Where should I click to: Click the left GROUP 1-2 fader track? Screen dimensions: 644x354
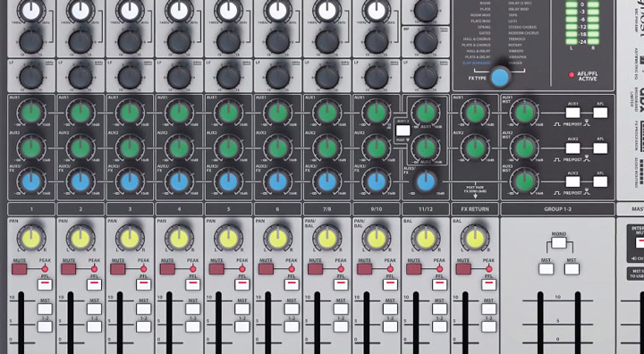(x=540, y=323)
